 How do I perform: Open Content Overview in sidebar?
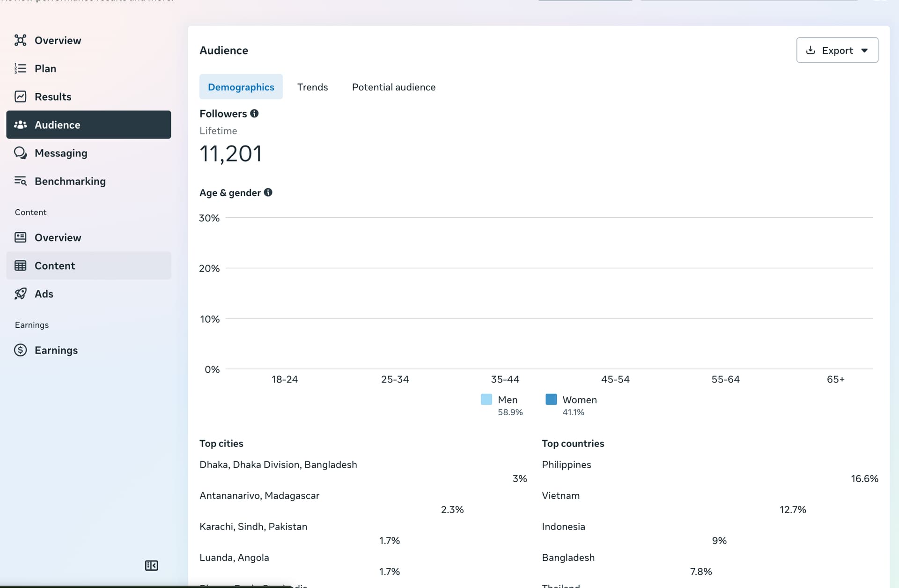tap(58, 237)
